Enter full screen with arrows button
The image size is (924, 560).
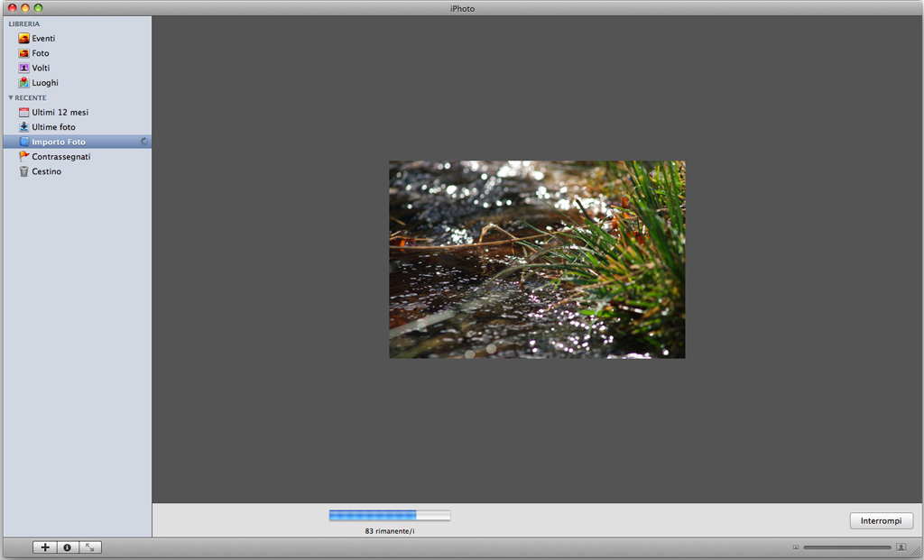(89, 547)
